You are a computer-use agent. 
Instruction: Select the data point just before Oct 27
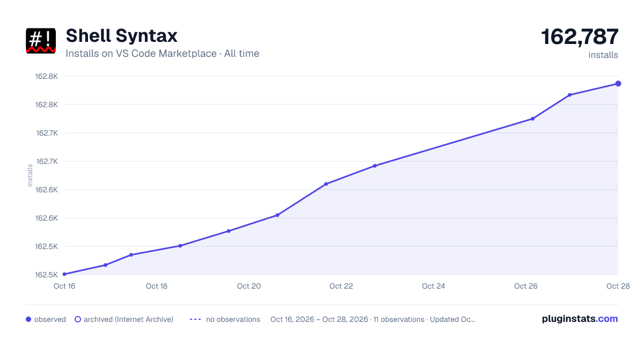[x=569, y=95]
